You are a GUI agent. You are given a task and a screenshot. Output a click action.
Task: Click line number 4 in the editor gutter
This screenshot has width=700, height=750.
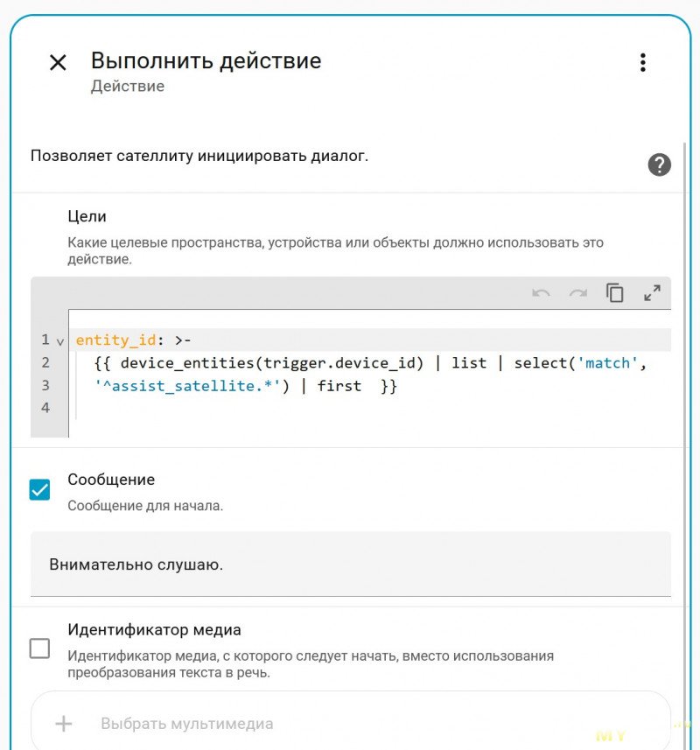(x=45, y=408)
